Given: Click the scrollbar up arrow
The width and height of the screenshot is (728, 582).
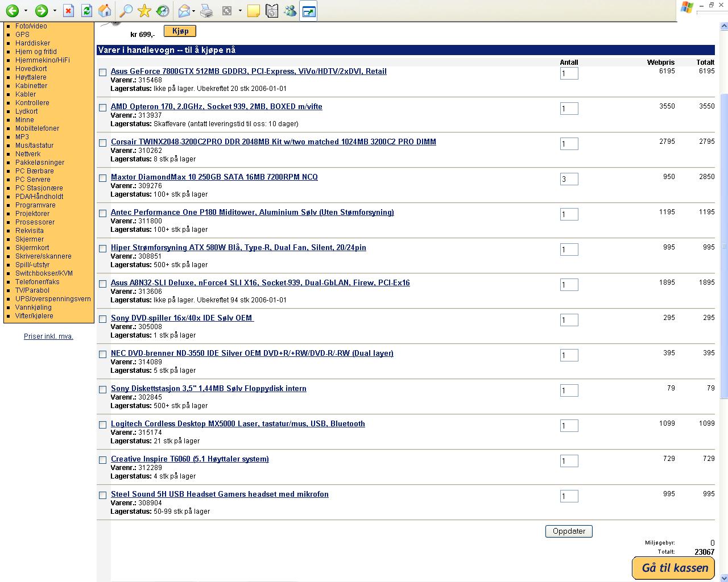Looking at the screenshot, I should (724, 26).
